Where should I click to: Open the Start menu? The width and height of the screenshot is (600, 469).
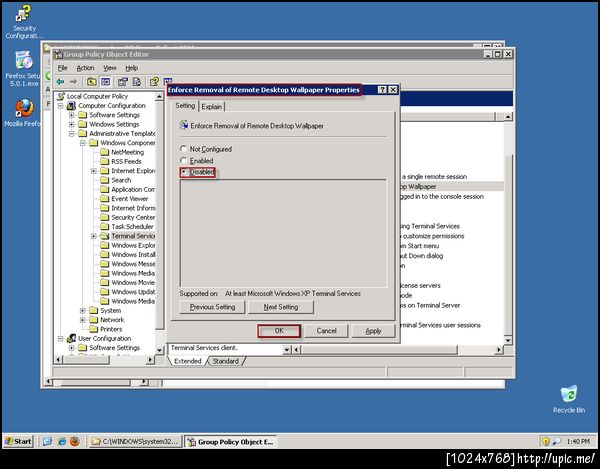(x=18, y=441)
